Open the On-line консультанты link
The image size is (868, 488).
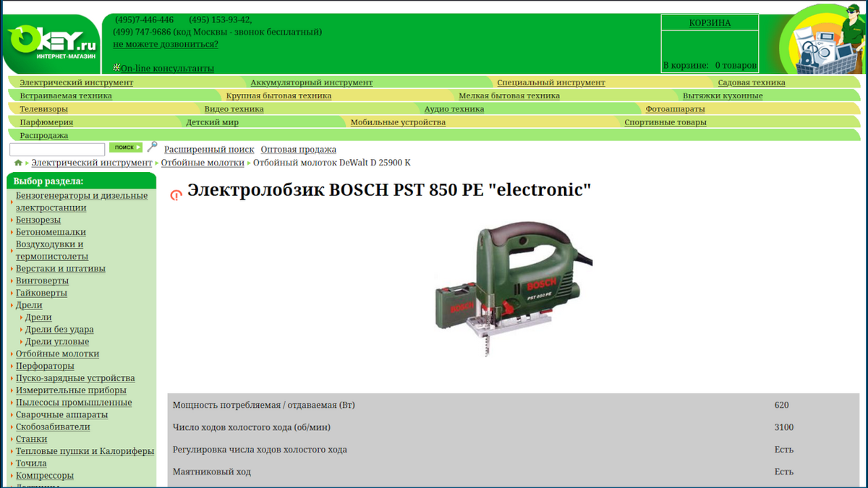pos(167,69)
